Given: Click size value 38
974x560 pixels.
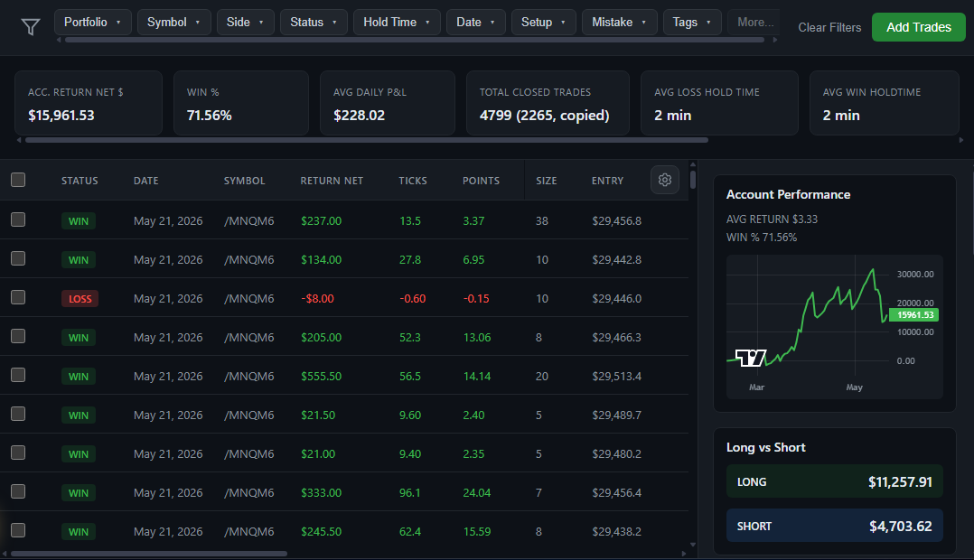Looking at the screenshot, I should coord(542,221).
